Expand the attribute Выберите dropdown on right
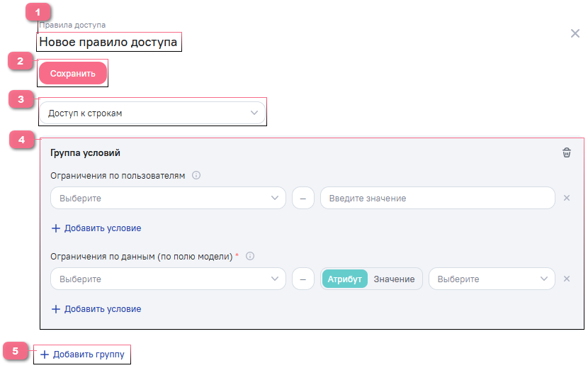 click(491, 279)
